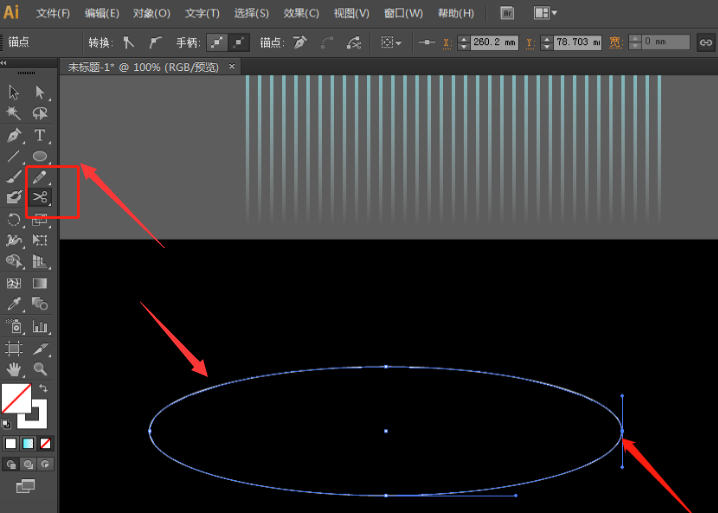Choose the Free Transform tool
This screenshot has height=513, width=718.
pyautogui.click(x=40, y=240)
